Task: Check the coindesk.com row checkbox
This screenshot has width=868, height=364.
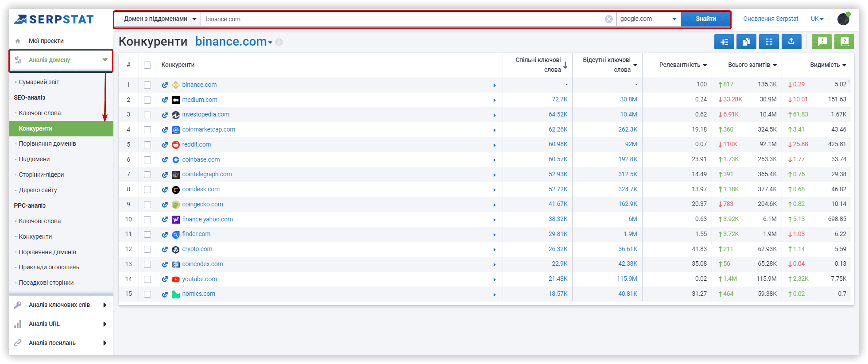Action: [147, 190]
